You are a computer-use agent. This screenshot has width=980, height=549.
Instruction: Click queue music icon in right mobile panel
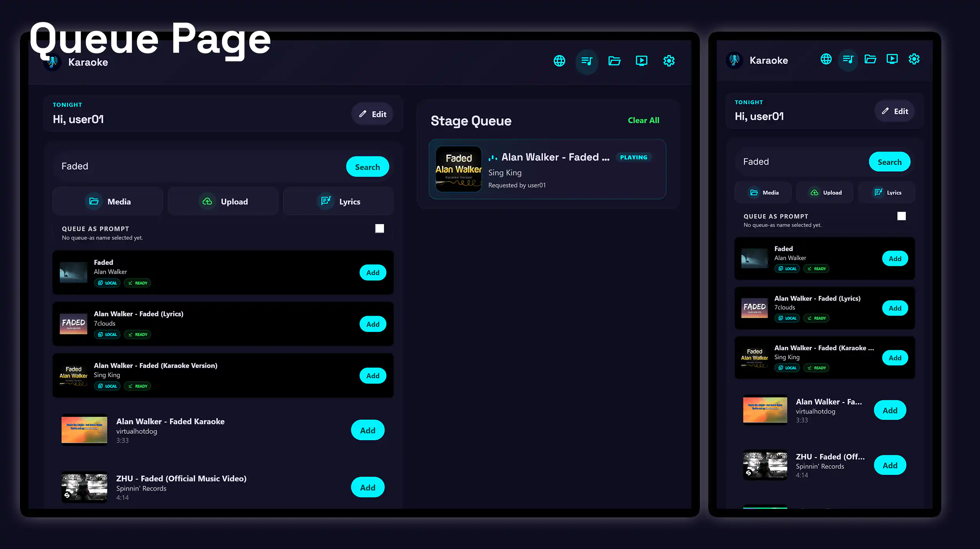(848, 59)
